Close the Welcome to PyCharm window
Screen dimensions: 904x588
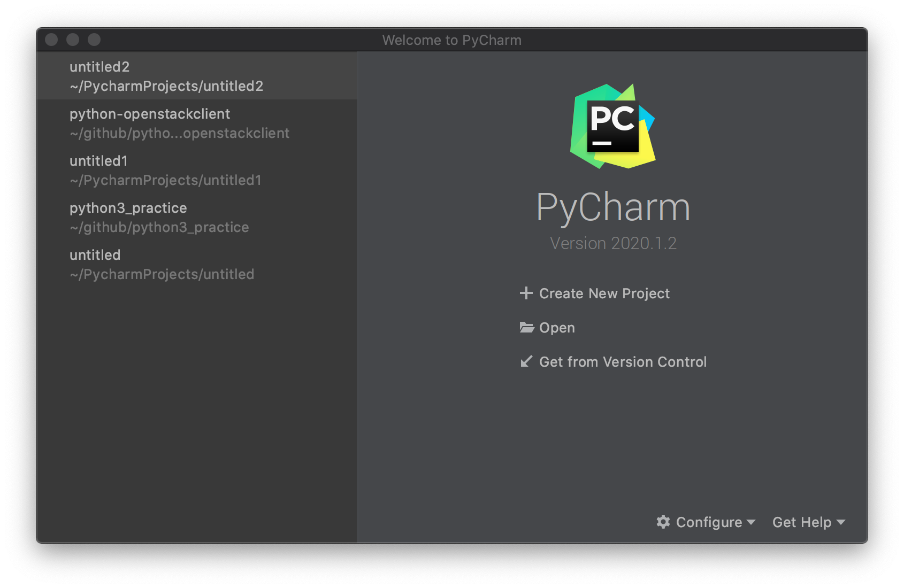(51, 40)
